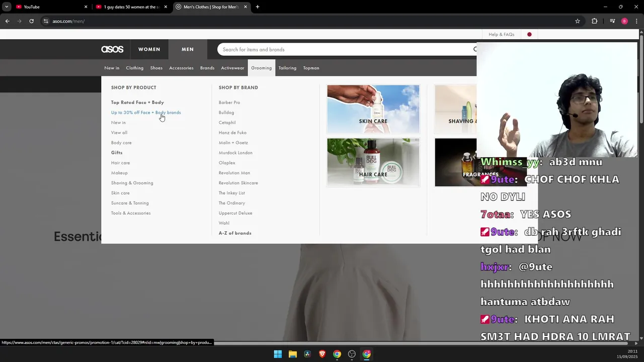Click the ASOS logo

tap(112, 49)
